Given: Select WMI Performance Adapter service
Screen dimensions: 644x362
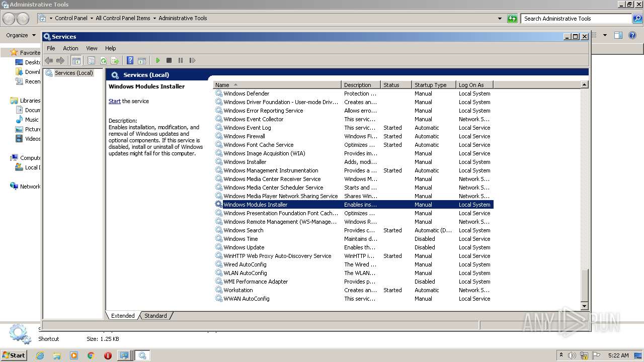Looking at the screenshot, I should (353, 282).
